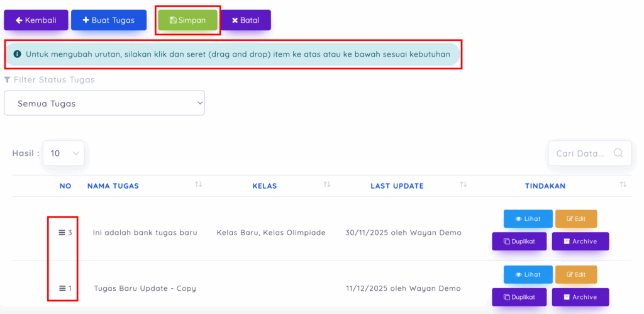Sort by LAST UPDATE column arrows
Viewport: 644px width, 314px height.
464,184
